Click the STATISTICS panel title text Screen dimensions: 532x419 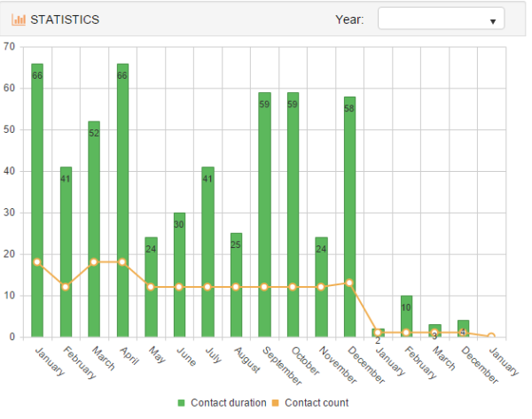pos(65,19)
